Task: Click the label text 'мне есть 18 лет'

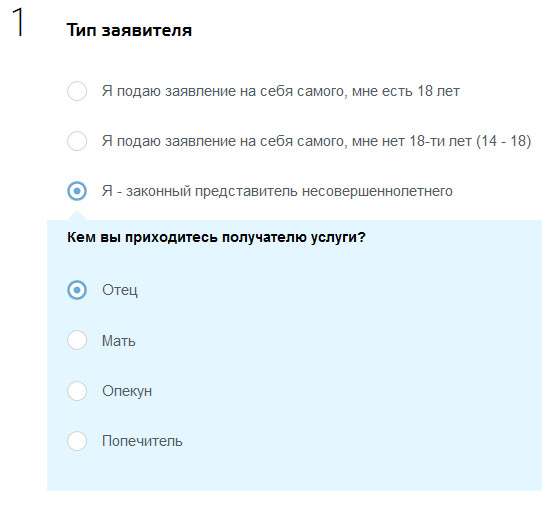Action: point(406,92)
